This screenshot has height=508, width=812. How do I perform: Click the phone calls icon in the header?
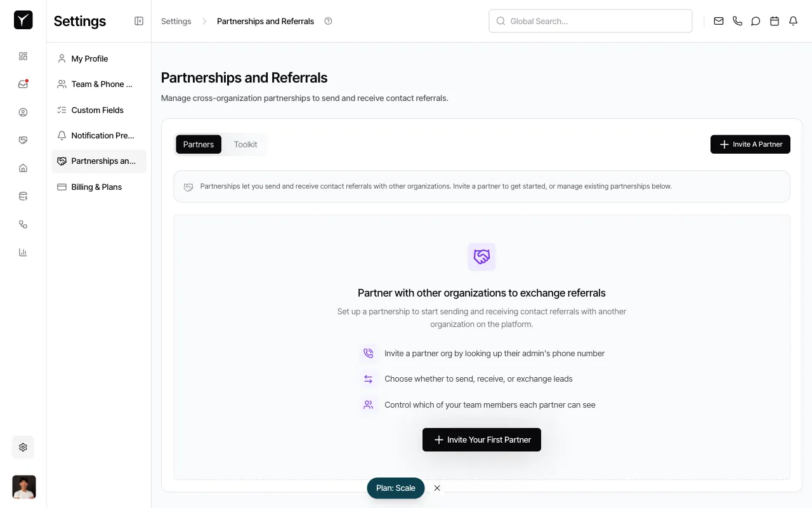[737, 21]
